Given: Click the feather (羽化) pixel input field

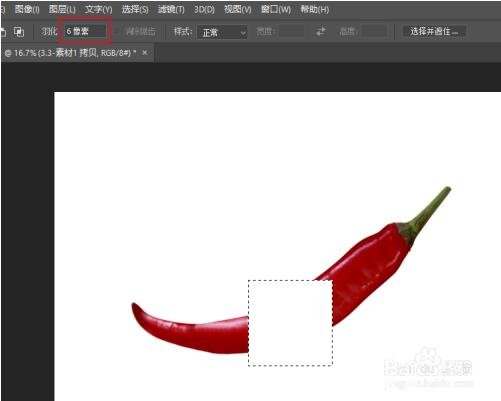Looking at the screenshot, I should pos(85,31).
